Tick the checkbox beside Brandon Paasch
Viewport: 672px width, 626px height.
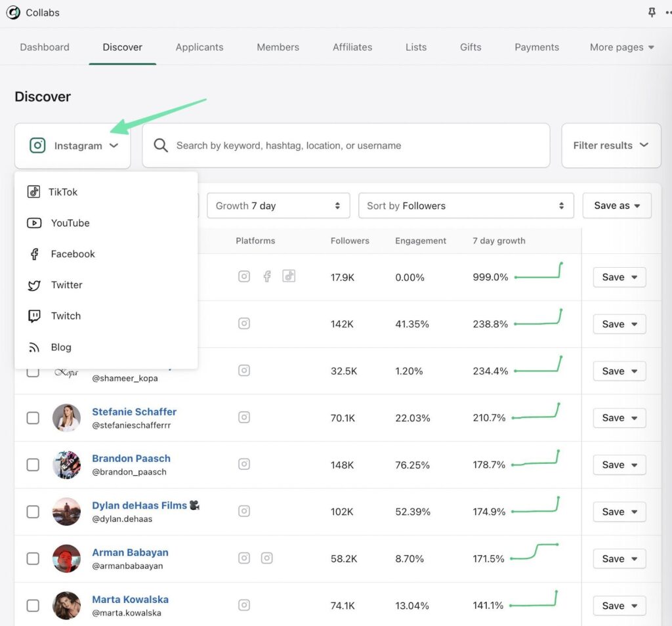point(33,465)
